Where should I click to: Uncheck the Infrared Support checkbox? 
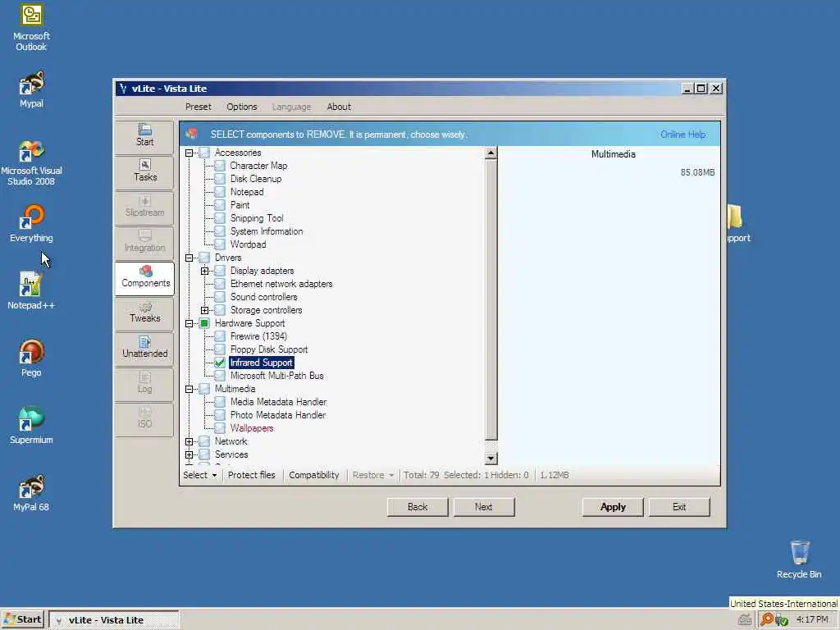(x=220, y=363)
